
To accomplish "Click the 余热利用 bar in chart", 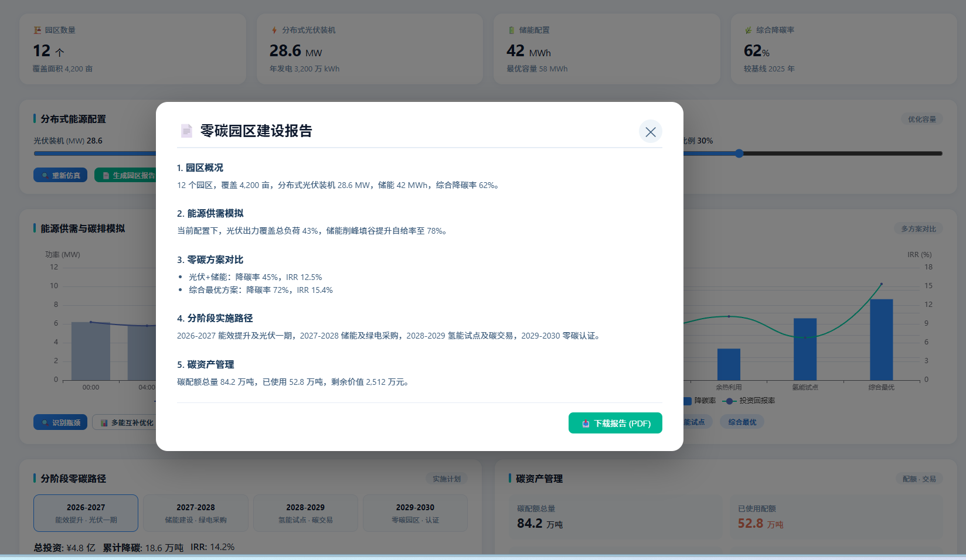I will (729, 364).
